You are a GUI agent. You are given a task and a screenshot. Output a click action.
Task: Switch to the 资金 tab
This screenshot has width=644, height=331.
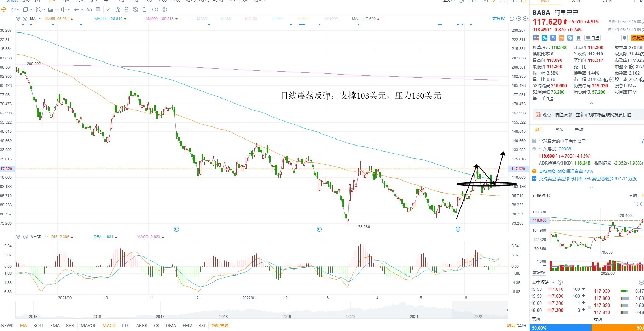click(559, 130)
